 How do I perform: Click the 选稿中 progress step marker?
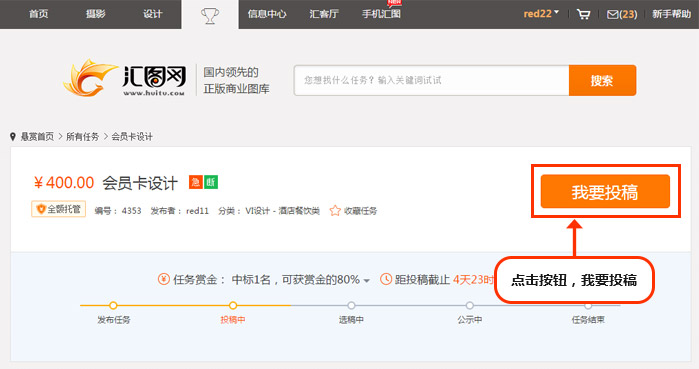351,305
